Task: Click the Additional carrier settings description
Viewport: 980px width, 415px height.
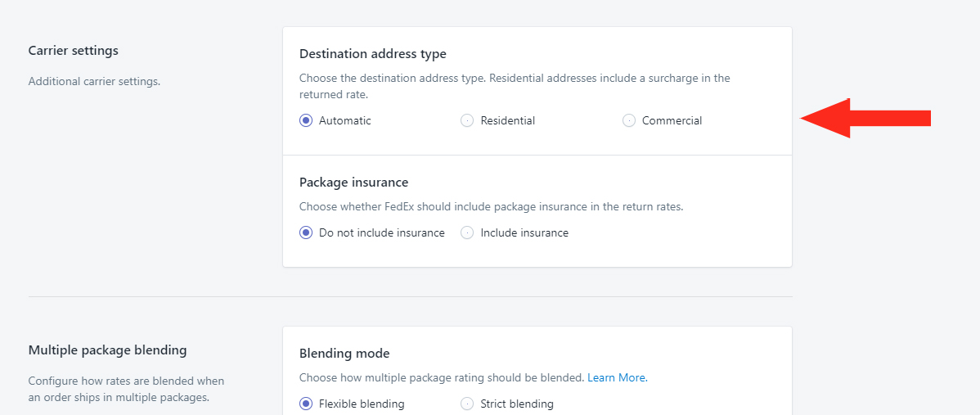Action: pyautogui.click(x=94, y=81)
